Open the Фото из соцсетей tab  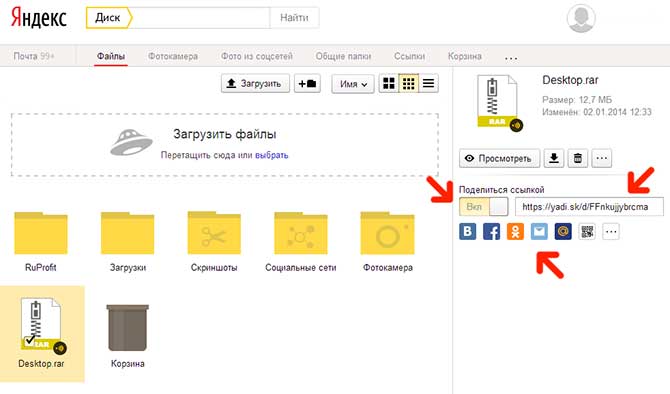pyautogui.click(x=256, y=56)
